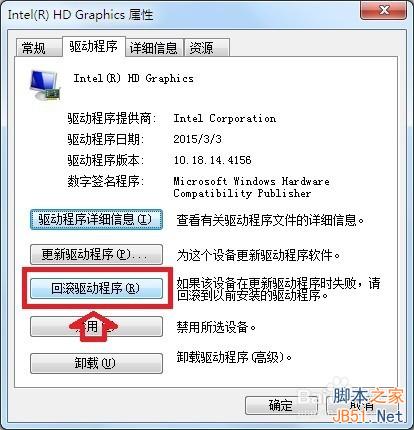Image resolution: width=414 pixels, height=430 pixels.
Task: Open 驱动程序详细信息(I) button
Action: point(96,219)
